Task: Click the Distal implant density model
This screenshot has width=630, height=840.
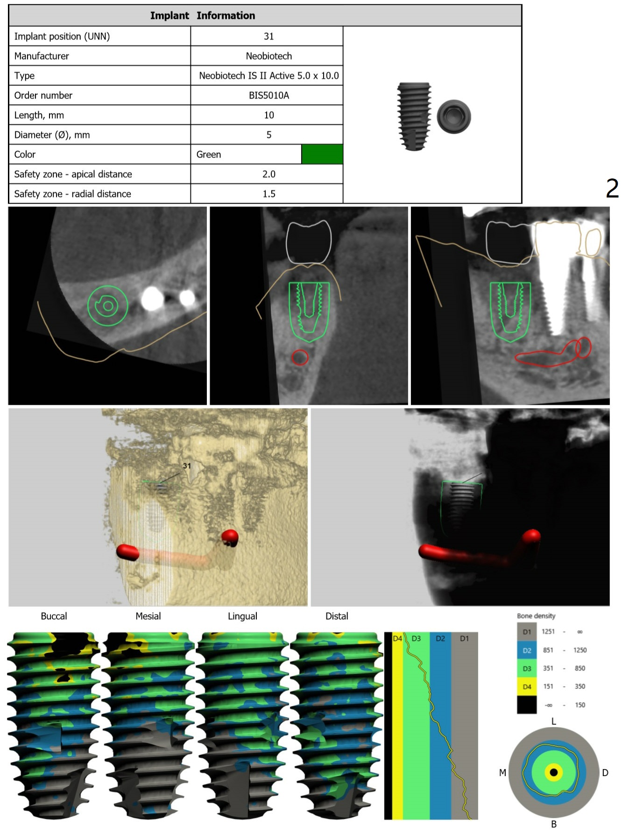Action: [x=337, y=725]
